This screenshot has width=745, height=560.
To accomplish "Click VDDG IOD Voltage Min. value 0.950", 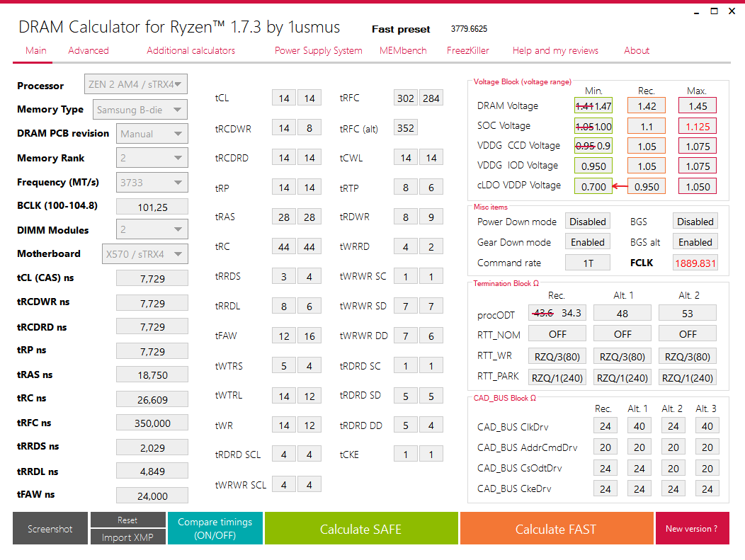I will pos(593,166).
